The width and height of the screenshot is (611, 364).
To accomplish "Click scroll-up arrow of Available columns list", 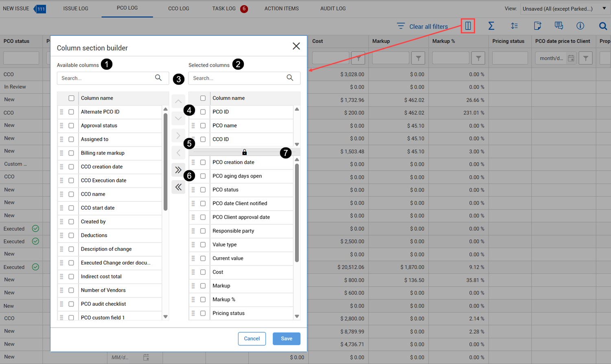I will pos(165,109).
